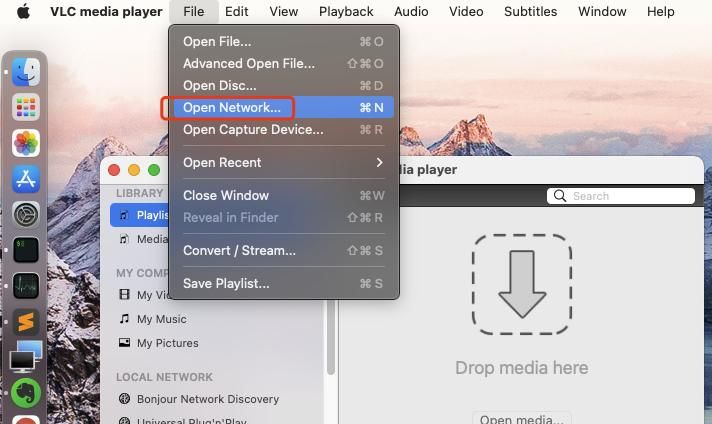Select Save Playlist... menu item
Screen dimensions: 712x424
point(283,284)
